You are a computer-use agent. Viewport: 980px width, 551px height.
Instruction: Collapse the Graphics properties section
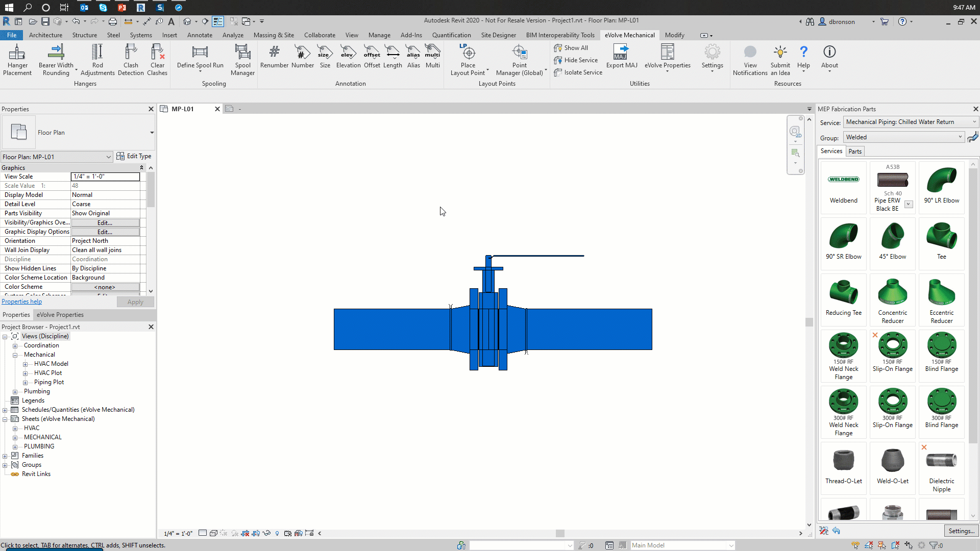[141, 168]
